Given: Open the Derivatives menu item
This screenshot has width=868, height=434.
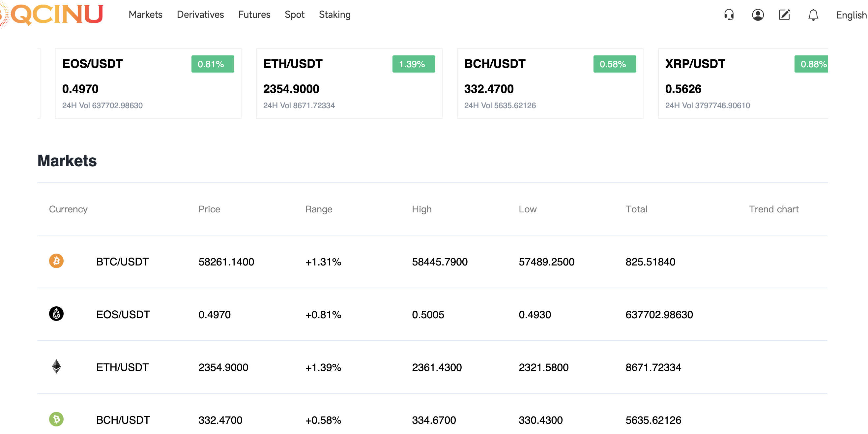Looking at the screenshot, I should [x=200, y=15].
